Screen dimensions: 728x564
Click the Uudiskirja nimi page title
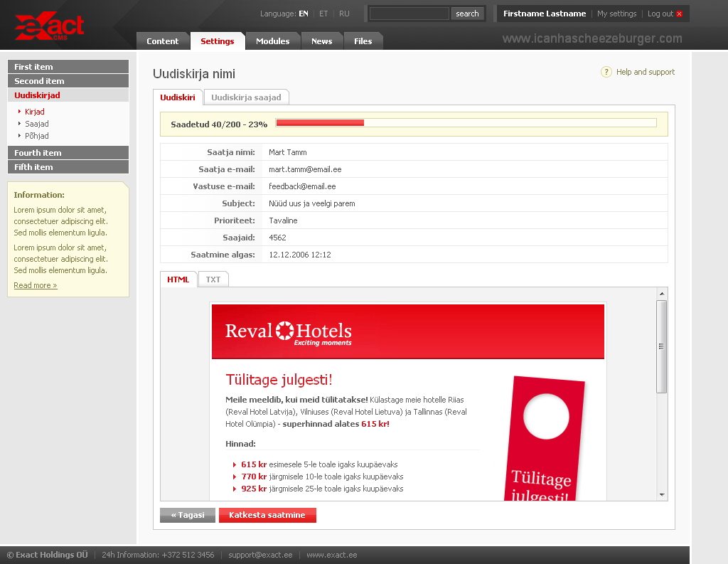tap(194, 74)
